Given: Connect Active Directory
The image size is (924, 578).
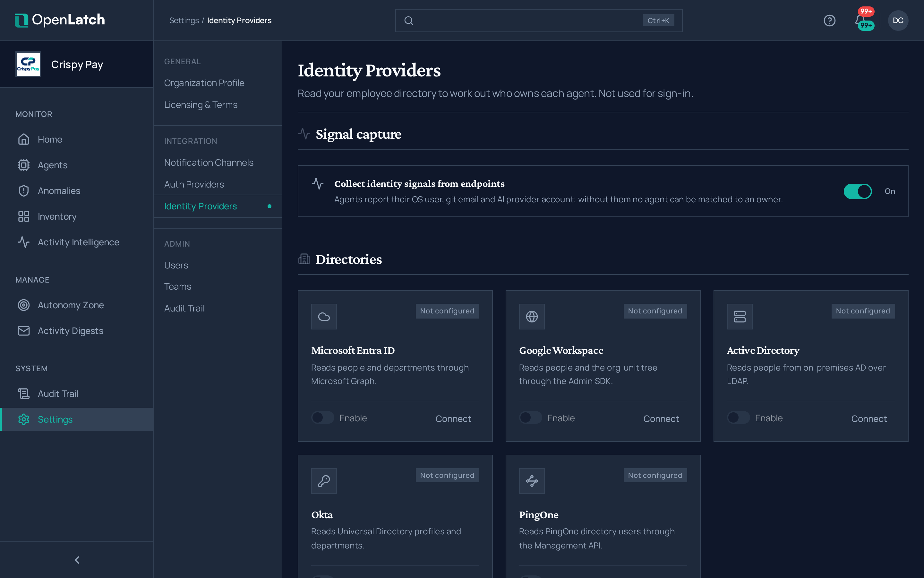Looking at the screenshot, I should click(868, 419).
